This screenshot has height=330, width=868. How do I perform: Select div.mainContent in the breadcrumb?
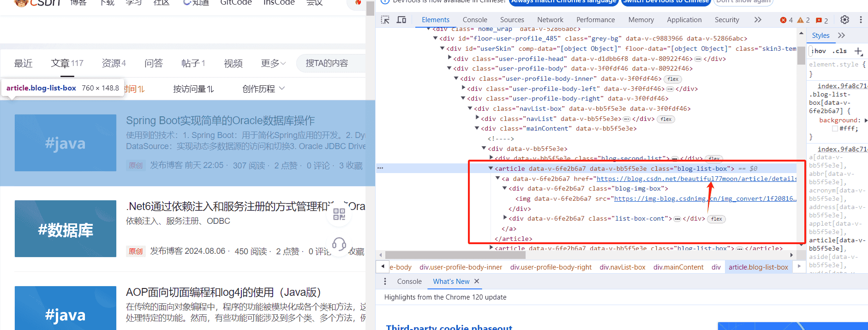click(x=678, y=267)
